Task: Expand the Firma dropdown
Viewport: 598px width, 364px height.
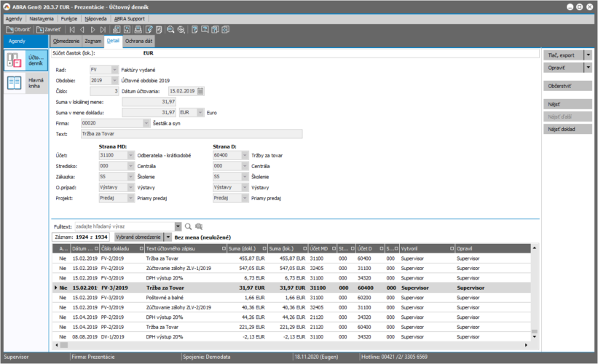Action: click(147, 124)
